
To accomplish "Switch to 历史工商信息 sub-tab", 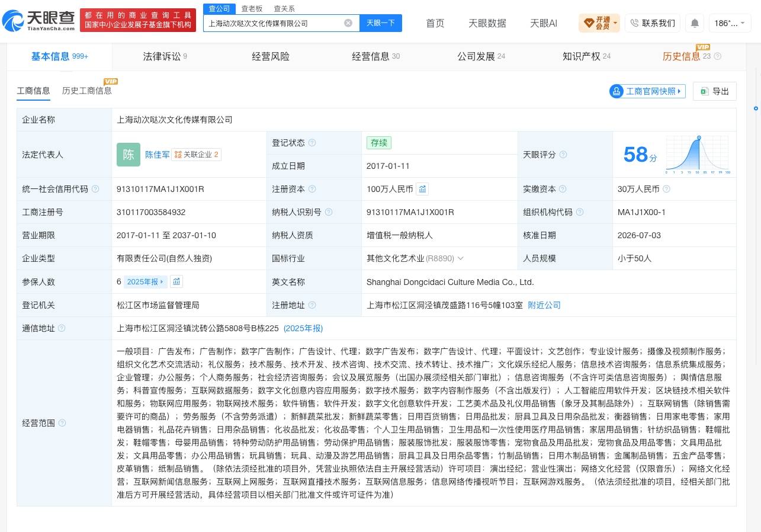I will click(x=87, y=91).
